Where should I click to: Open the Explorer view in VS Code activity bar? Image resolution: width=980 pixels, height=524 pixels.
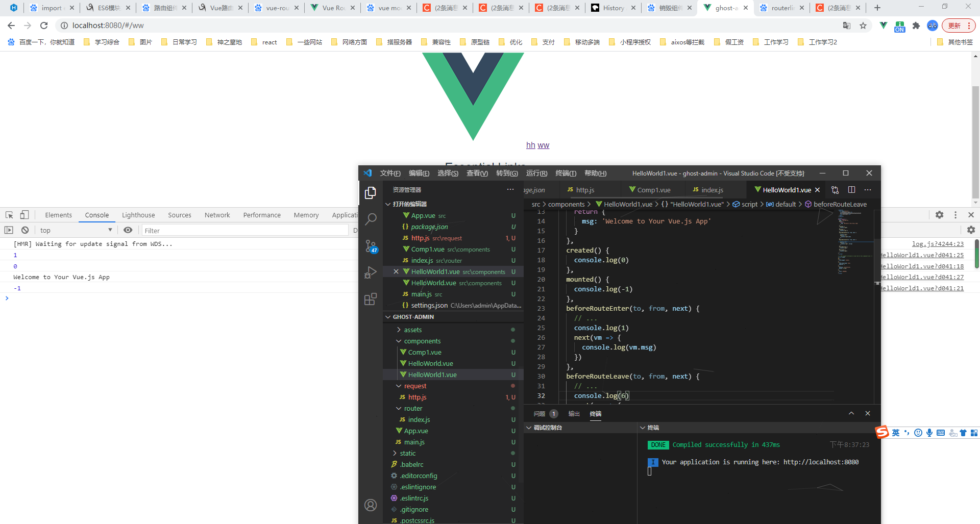[371, 193]
